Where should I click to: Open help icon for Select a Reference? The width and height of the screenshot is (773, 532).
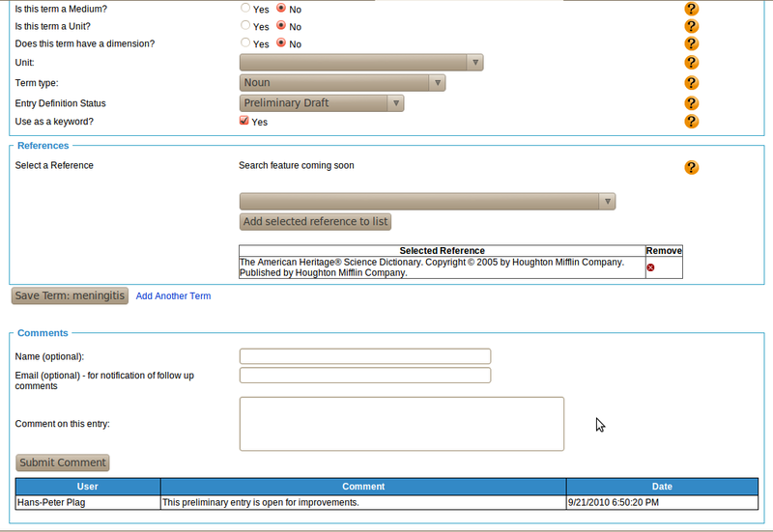(691, 167)
